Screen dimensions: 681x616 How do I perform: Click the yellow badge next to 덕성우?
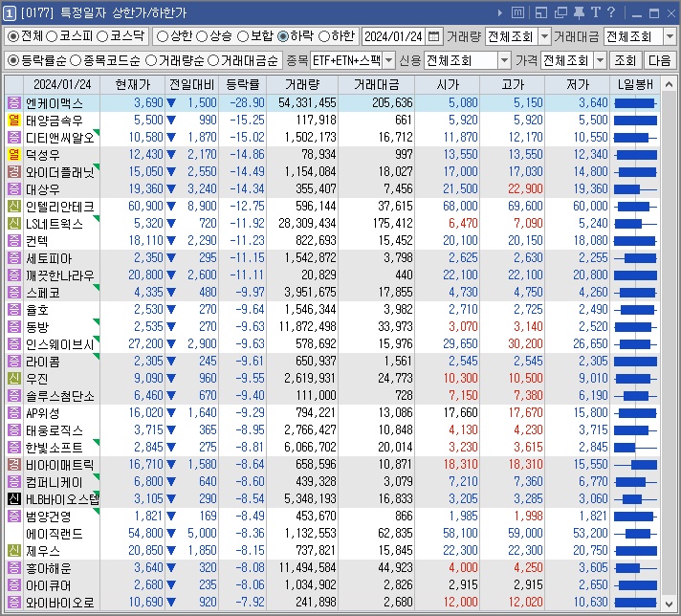14,154
